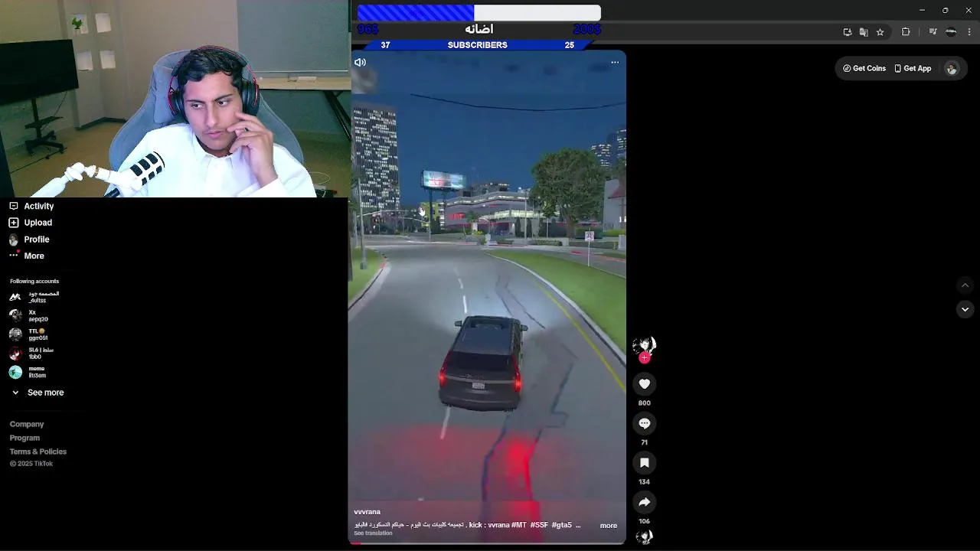Open following account _4ultss
Image resolution: width=980 pixels, height=551 pixels.
coord(34,297)
